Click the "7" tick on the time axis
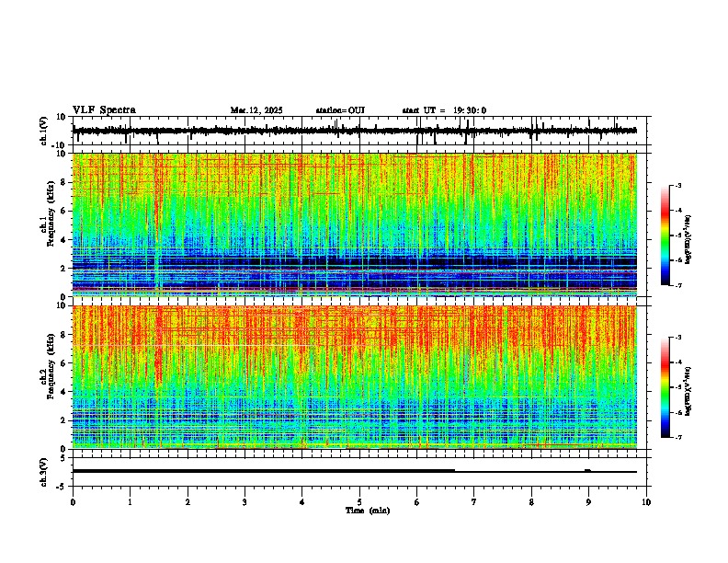The width and height of the screenshot is (728, 563). tap(474, 501)
